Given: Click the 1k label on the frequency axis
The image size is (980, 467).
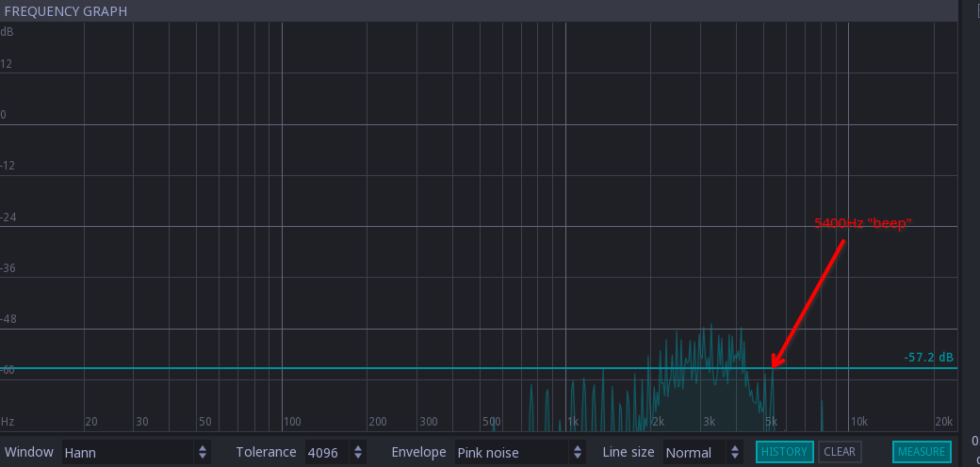Looking at the screenshot, I should click(x=574, y=421).
